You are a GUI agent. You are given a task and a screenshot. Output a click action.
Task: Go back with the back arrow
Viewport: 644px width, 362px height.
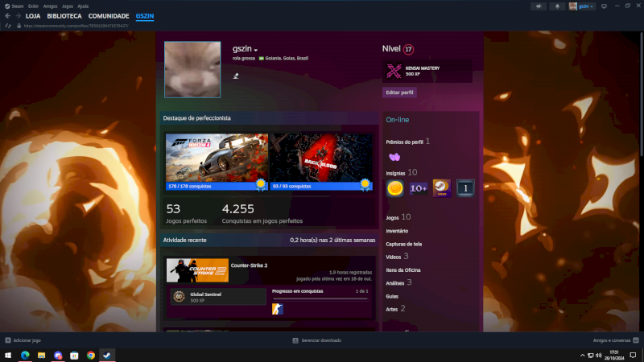7,16
